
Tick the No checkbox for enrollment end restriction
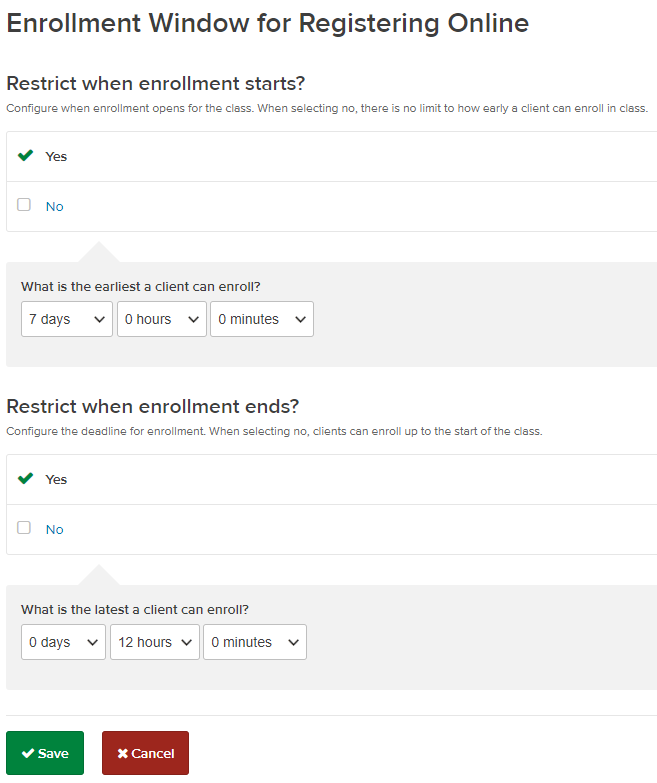point(24,528)
